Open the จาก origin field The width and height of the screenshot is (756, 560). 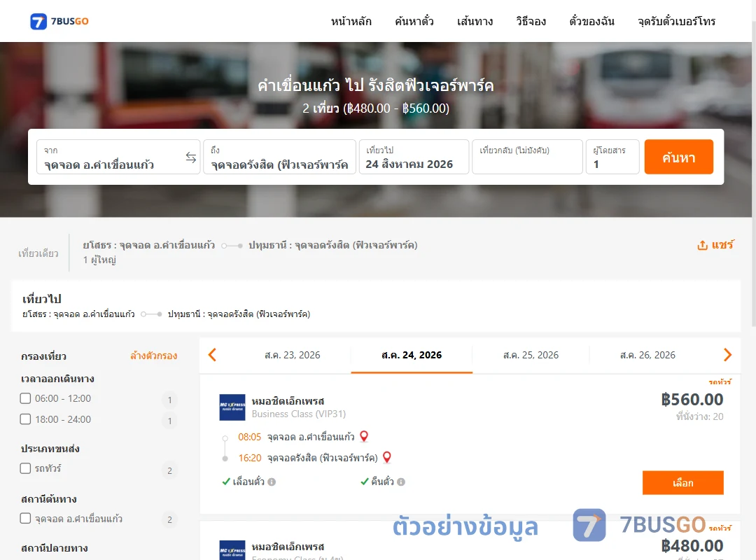pyautogui.click(x=118, y=157)
